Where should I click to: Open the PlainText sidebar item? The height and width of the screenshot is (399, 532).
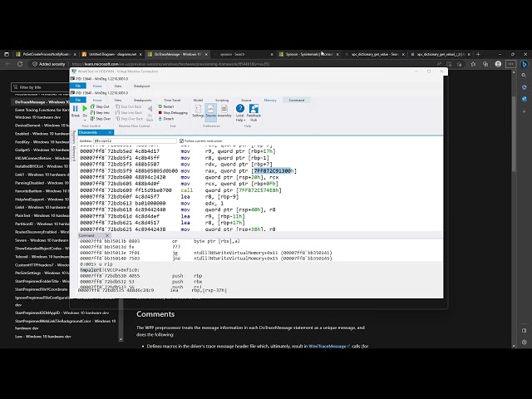click(x=42, y=215)
